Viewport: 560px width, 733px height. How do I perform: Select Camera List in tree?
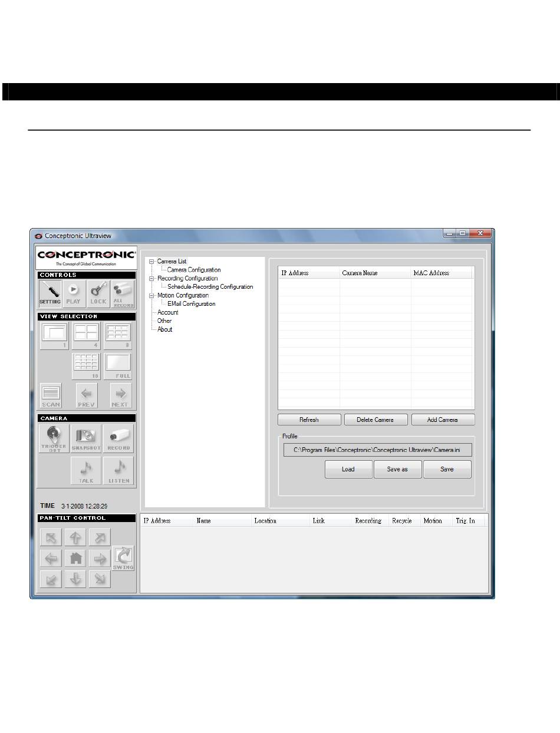[x=172, y=262]
